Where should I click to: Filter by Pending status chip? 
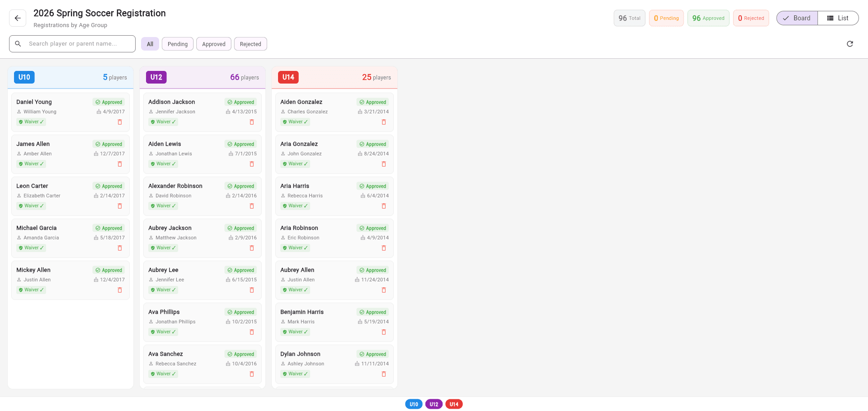178,44
